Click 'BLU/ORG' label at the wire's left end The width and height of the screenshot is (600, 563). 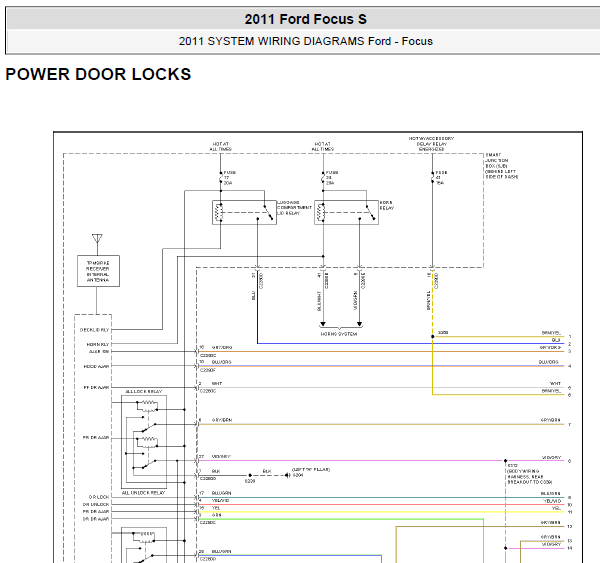coord(222,362)
